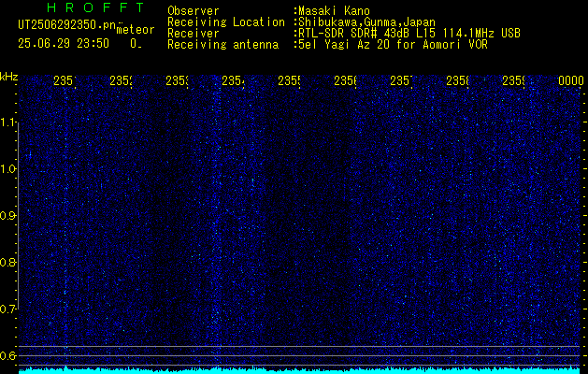The width and height of the screenshot is (588, 374).
Task: Click the 1.0 kHz frequency axis label
Action: tap(7, 169)
